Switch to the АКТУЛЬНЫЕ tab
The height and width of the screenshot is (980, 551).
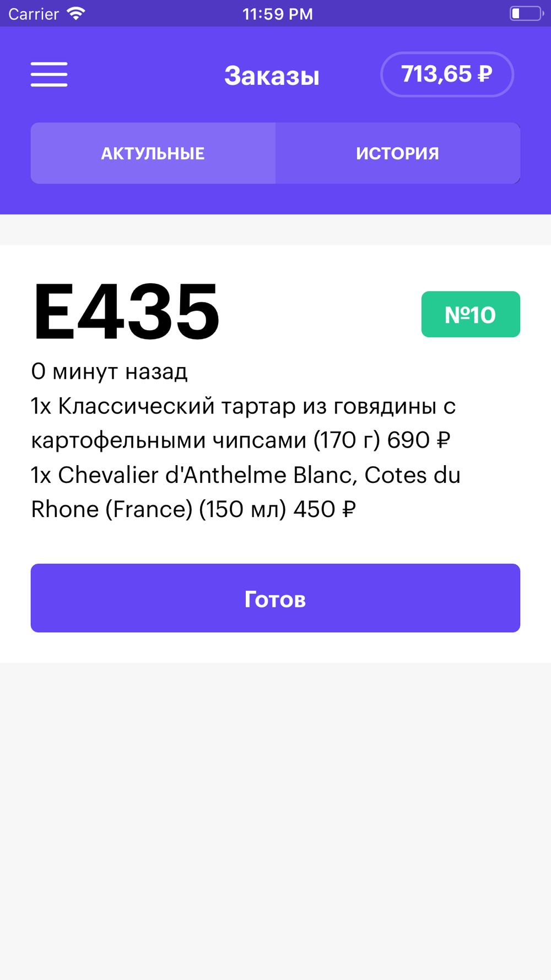[153, 153]
